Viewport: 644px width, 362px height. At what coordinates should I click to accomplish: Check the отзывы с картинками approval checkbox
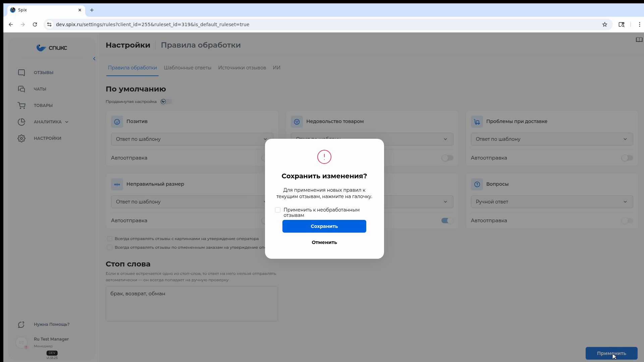point(110,239)
